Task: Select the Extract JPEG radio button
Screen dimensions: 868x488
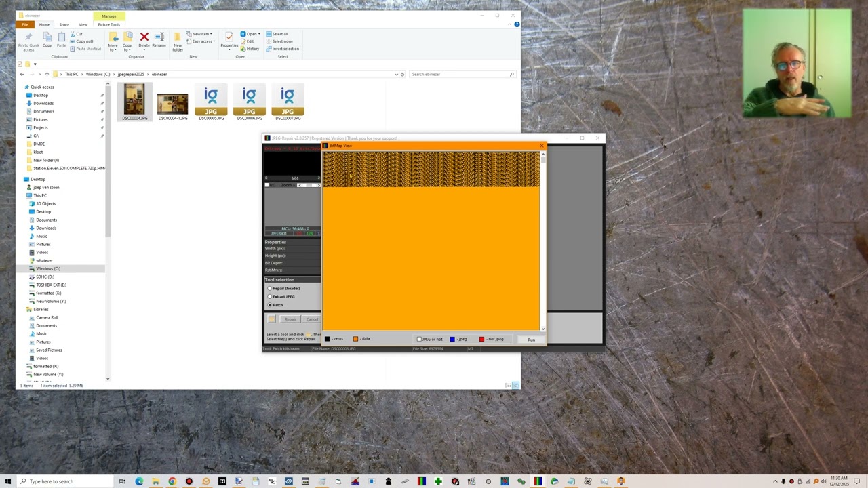Action: (270, 296)
